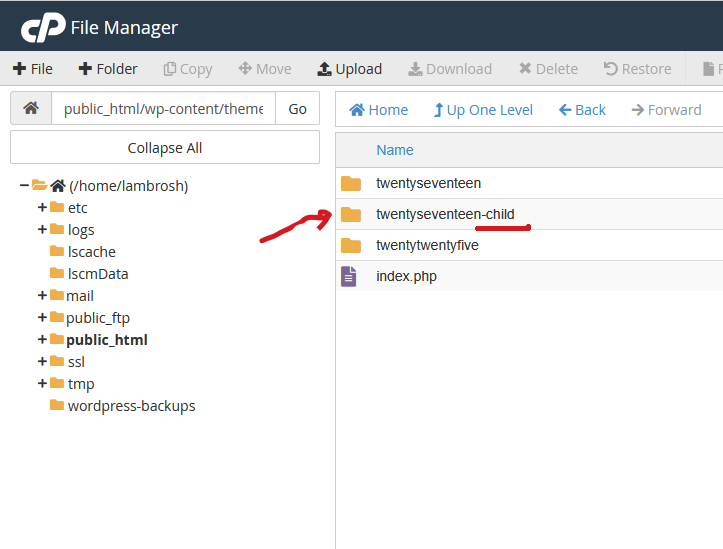Sort files by Name column header
This screenshot has width=723, height=549.
pos(394,150)
